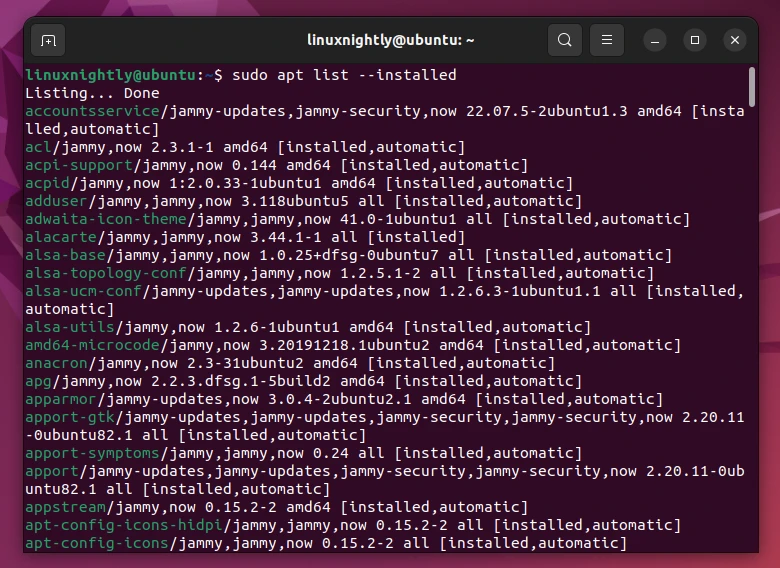Click the apport package name
This screenshot has width=780, height=568.
pos(52,471)
